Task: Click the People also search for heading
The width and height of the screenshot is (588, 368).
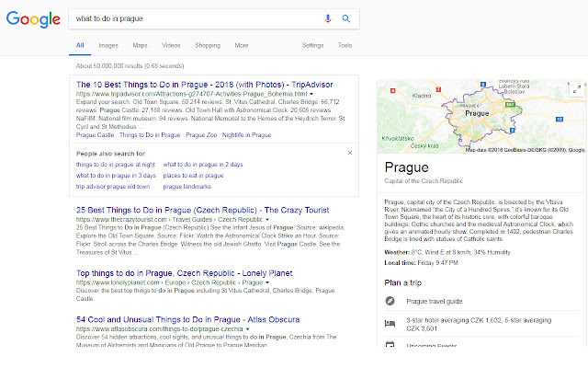Action: 110,154
